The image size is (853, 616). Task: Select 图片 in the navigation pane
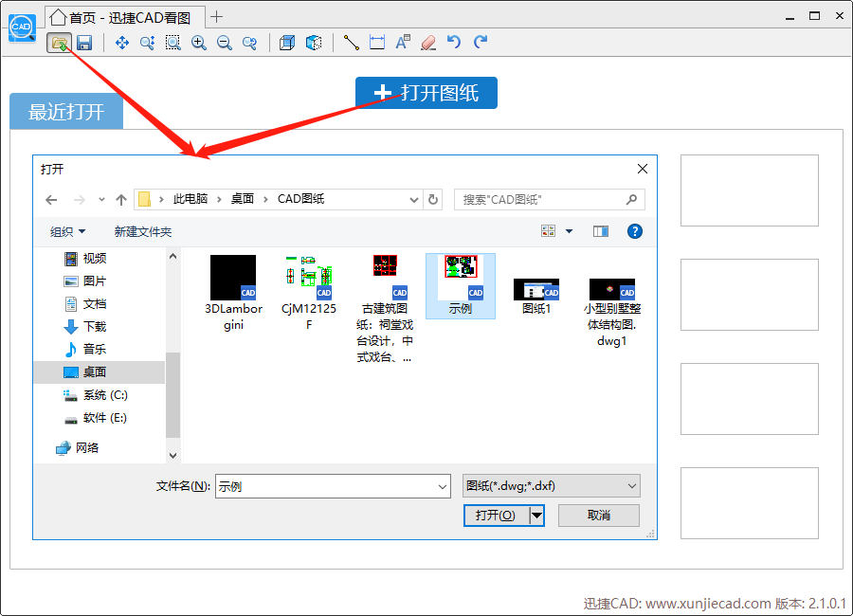point(85,281)
